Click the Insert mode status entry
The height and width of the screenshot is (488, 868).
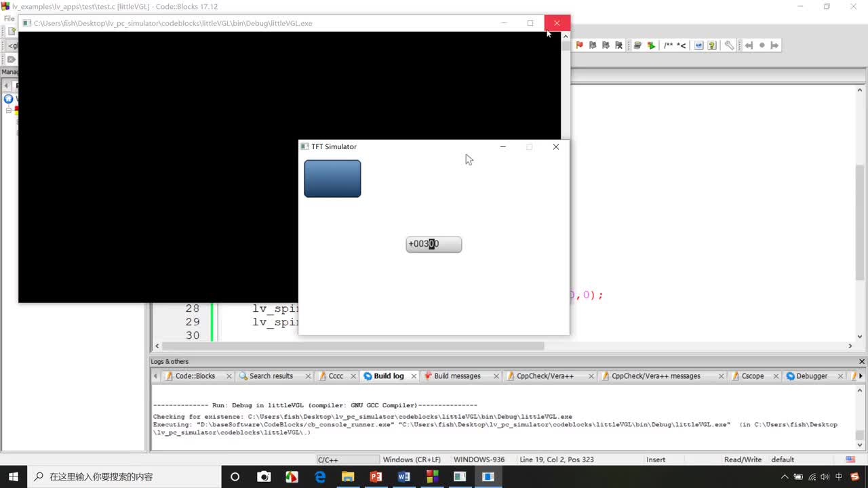(x=656, y=460)
